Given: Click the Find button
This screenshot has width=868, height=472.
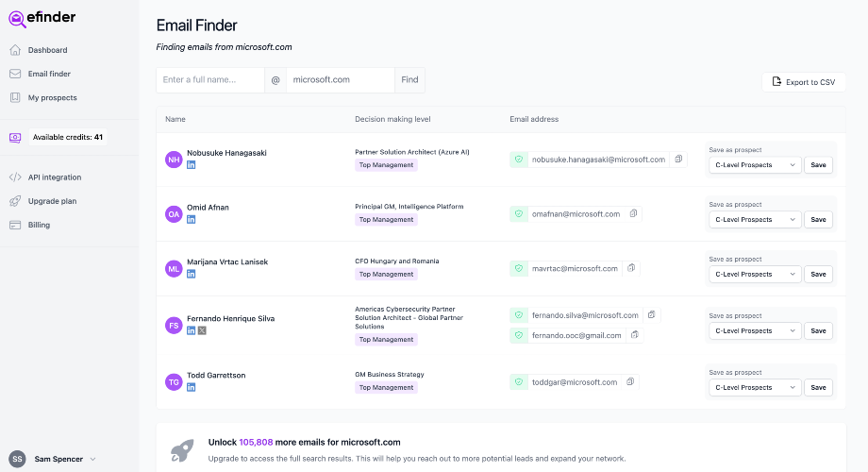Looking at the screenshot, I should point(409,80).
